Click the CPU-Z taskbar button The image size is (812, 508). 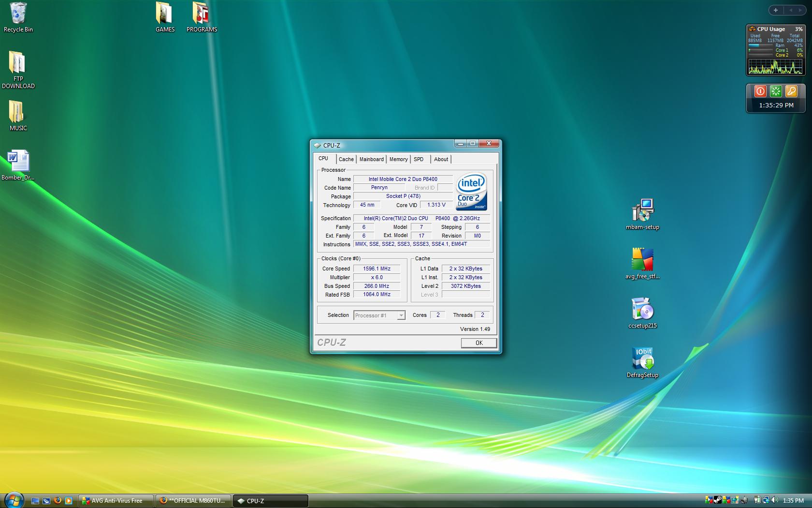[x=271, y=501]
